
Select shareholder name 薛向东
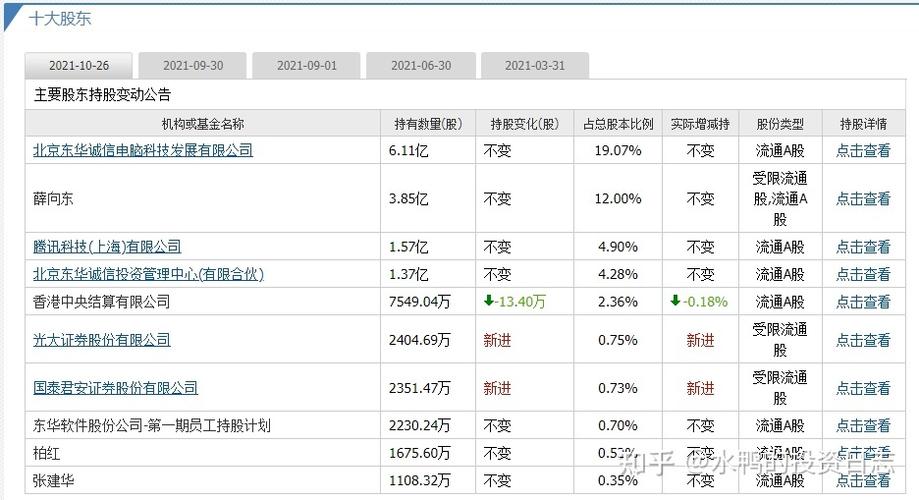click(x=53, y=199)
